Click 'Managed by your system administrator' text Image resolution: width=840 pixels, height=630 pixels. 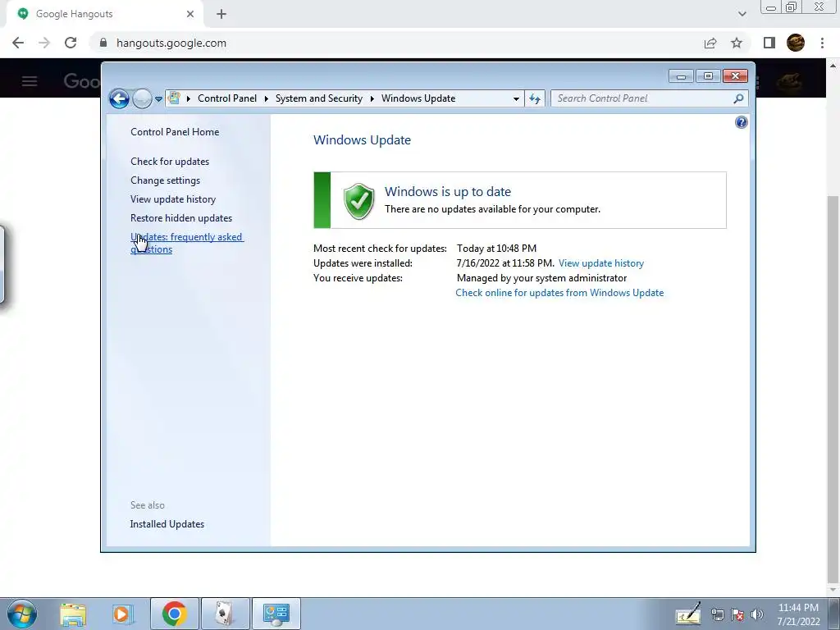tap(541, 278)
